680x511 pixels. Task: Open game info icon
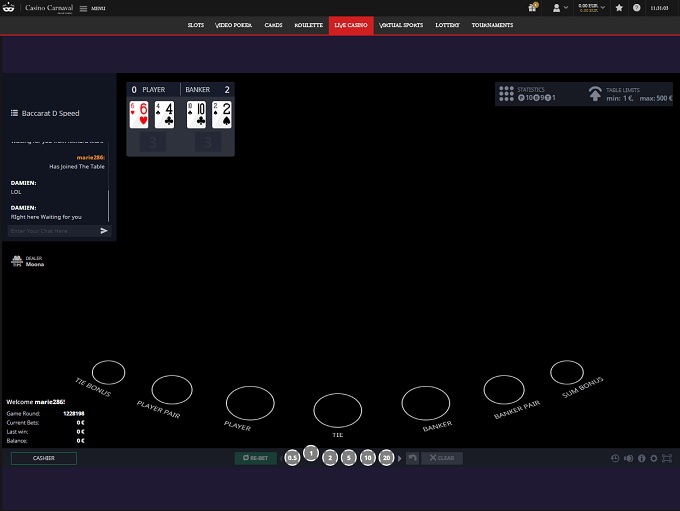[641, 458]
